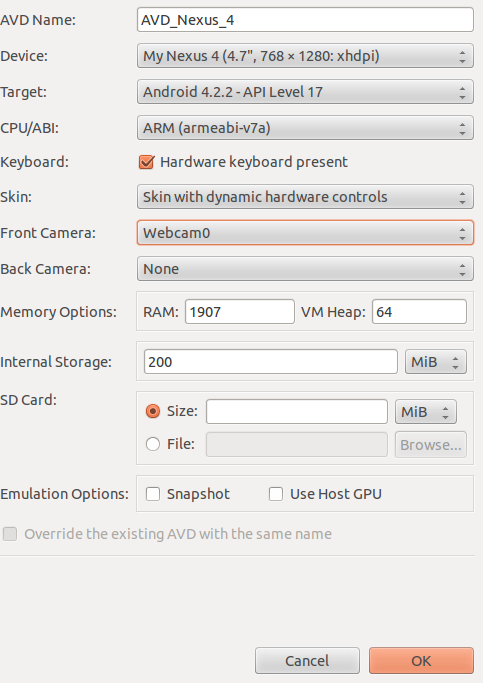Click the Cancel button

307,661
